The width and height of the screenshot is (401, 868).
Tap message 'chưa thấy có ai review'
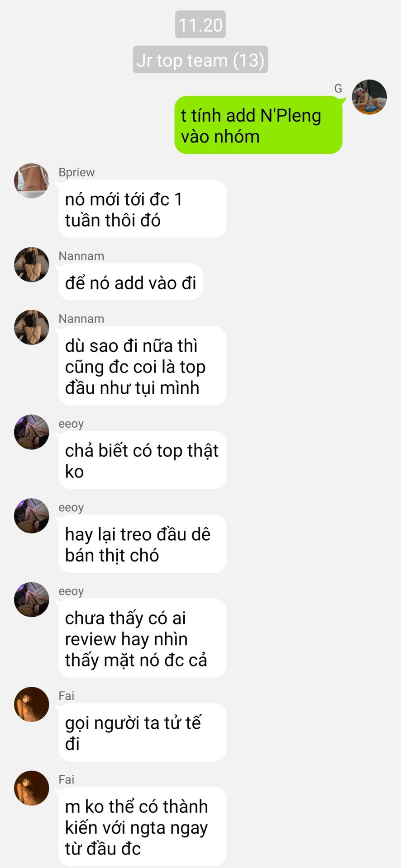(x=142, y=638)
